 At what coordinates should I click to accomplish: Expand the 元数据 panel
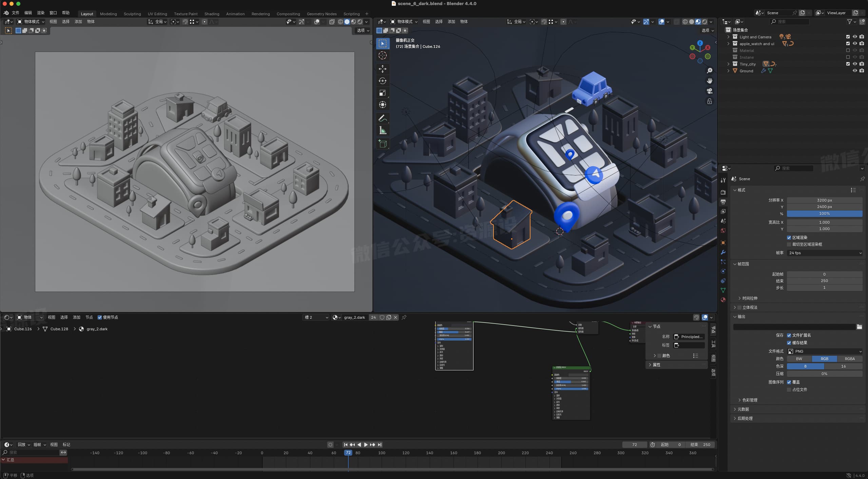point(743,409)
